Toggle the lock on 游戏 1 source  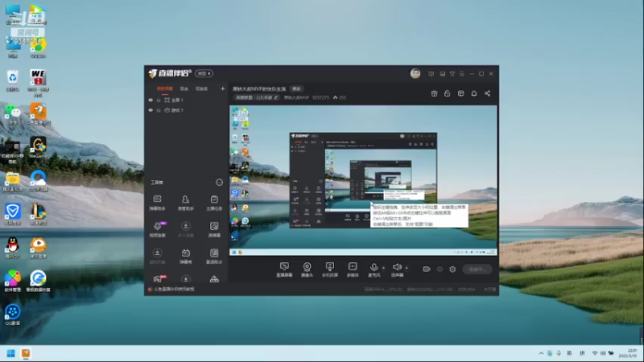point(158,110)
